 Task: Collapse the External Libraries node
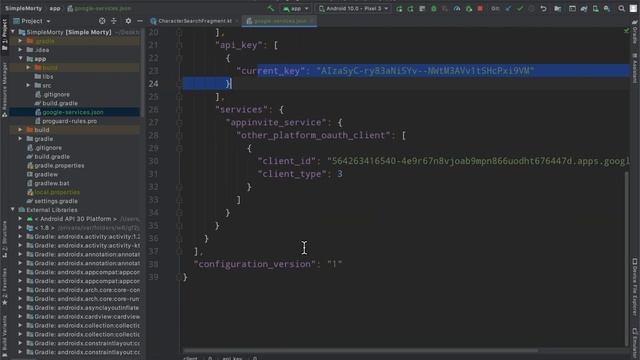click(13, 210)
